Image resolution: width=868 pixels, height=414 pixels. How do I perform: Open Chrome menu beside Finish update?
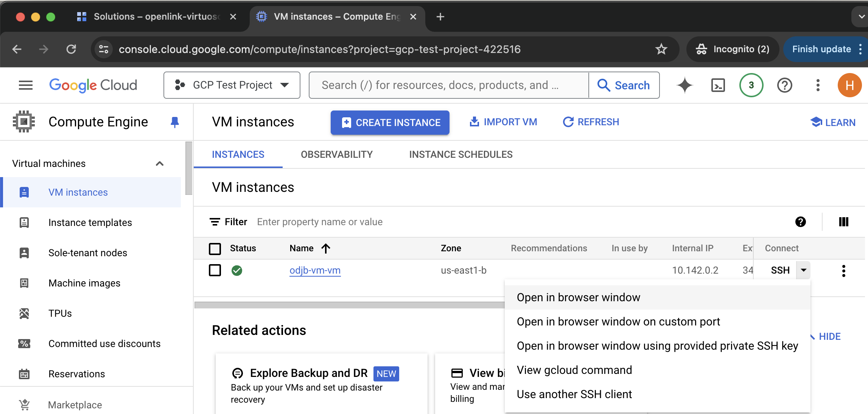tap(860, 49)
